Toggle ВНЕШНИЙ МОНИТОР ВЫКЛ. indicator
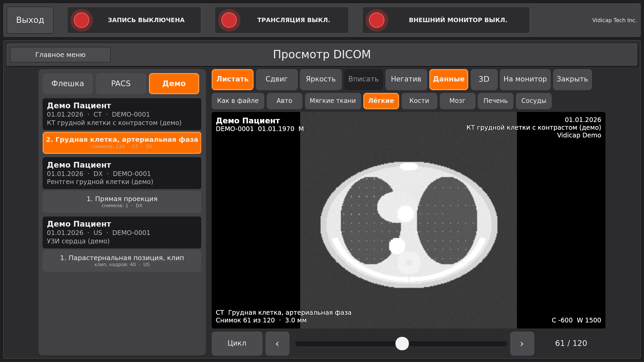 pyautogui.click(x=446, y=20)
